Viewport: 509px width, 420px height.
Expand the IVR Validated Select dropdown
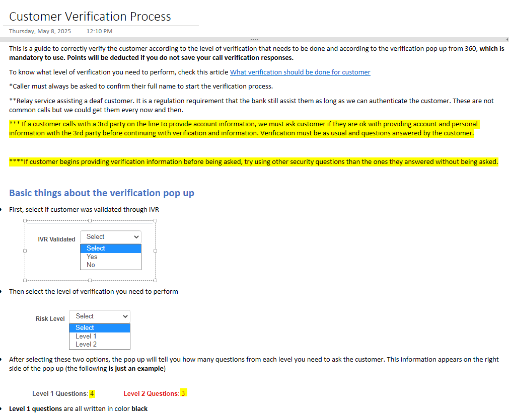pos(111,237)
